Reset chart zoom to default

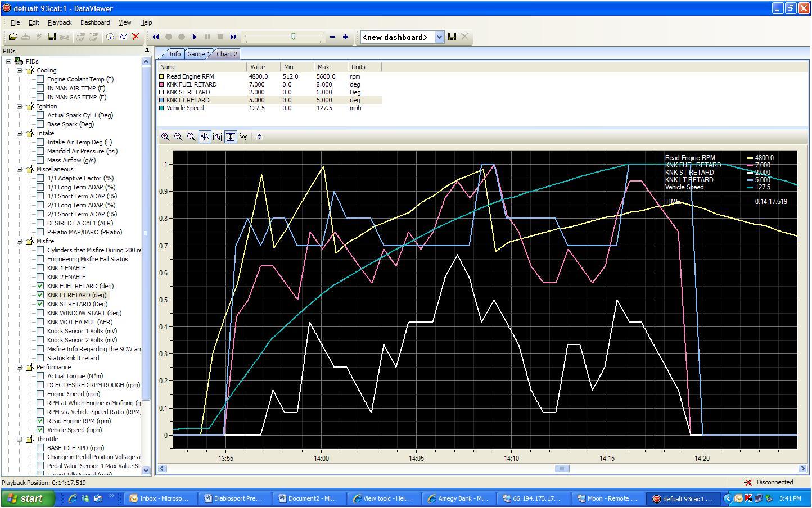191,137
